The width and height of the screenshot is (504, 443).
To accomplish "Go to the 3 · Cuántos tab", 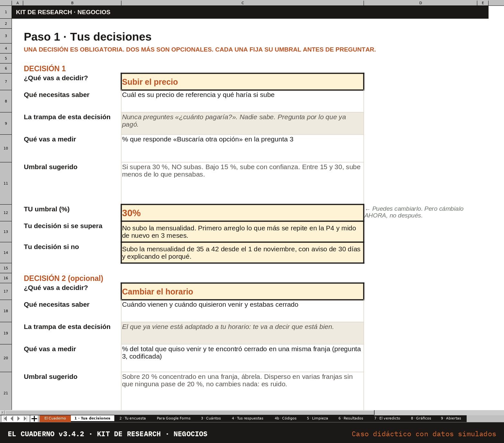I will tap(211, 419).
